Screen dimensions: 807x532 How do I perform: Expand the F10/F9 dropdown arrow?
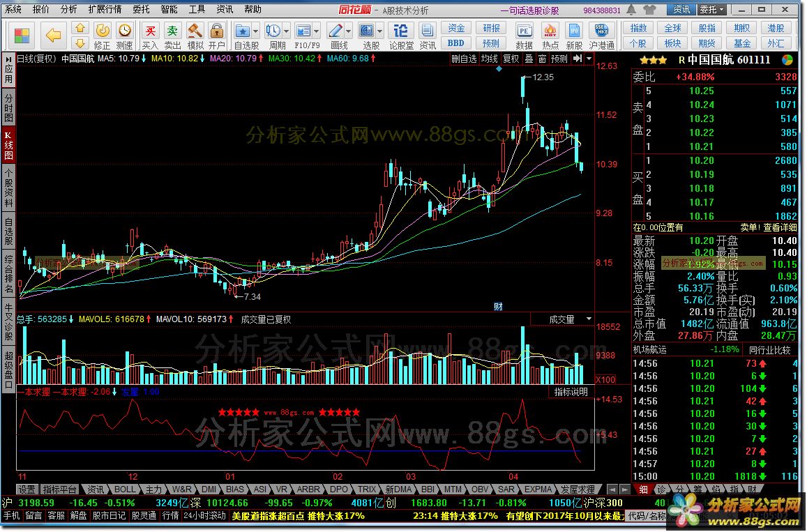[317, 31]
